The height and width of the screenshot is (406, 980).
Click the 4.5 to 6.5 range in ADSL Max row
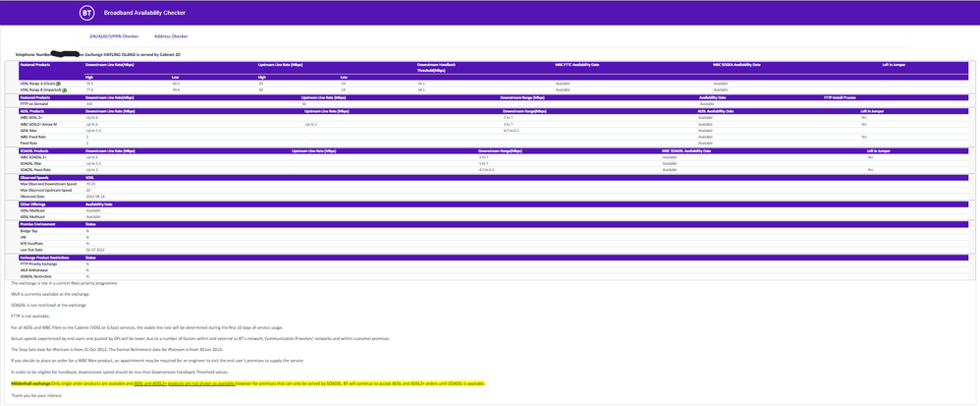pos(512,130)
